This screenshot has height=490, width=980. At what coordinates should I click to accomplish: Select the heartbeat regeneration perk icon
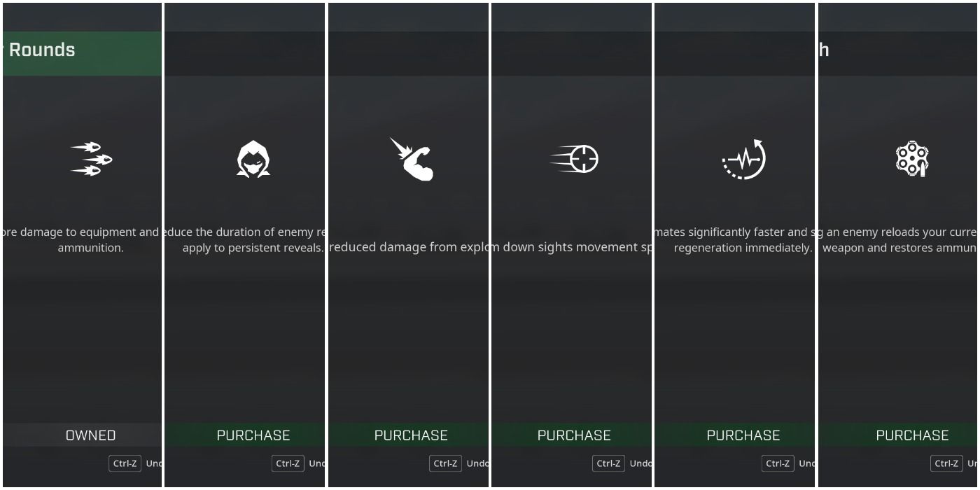pyautogui.click(x=743, y=159)
